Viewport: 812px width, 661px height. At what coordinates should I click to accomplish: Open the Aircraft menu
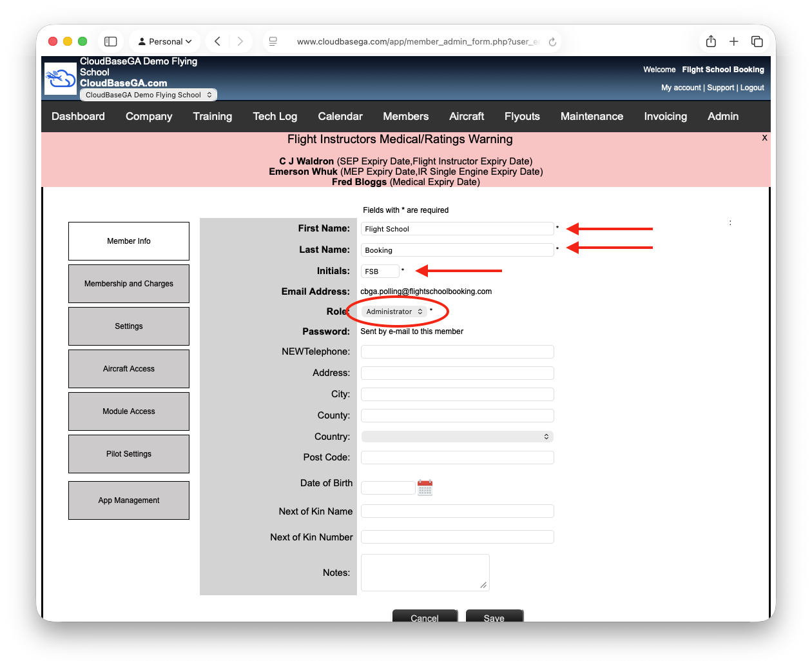(x=467, y=116)
